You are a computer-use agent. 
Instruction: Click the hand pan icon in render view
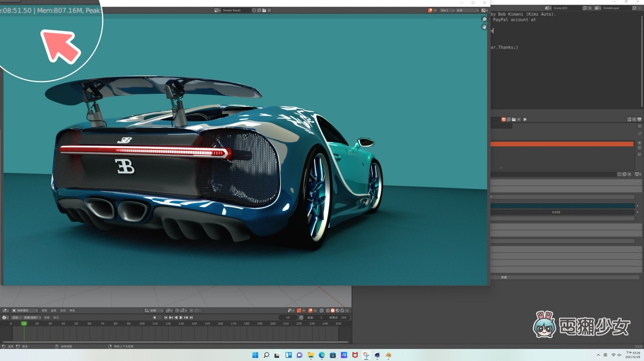tap(484, 27)
